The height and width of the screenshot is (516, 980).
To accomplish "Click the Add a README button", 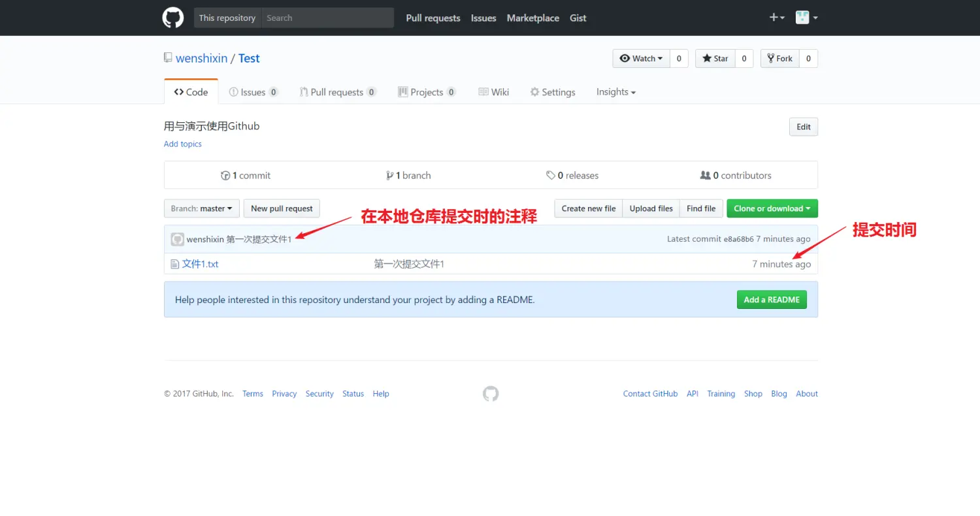I will (x=772, y=300).
